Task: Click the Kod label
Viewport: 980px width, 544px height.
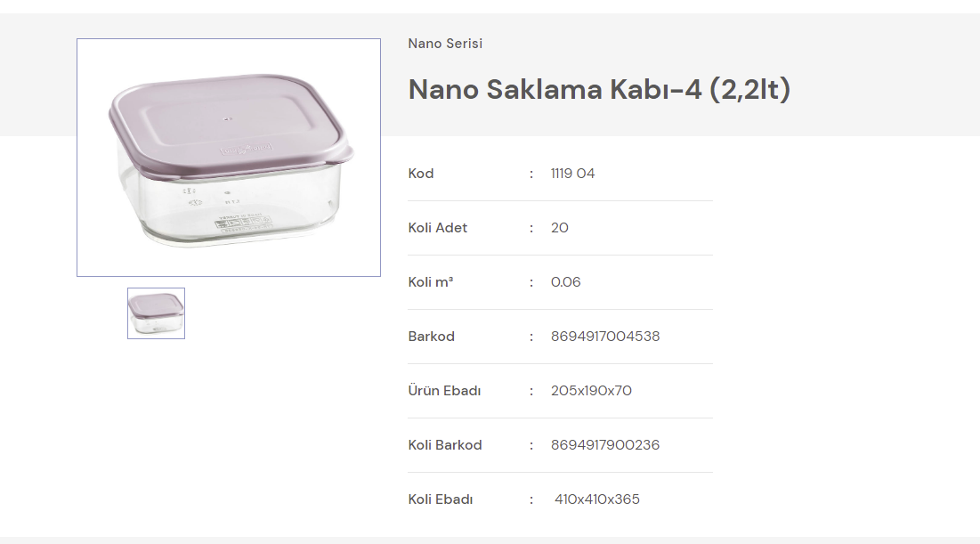Action: [x=421, y=174]
